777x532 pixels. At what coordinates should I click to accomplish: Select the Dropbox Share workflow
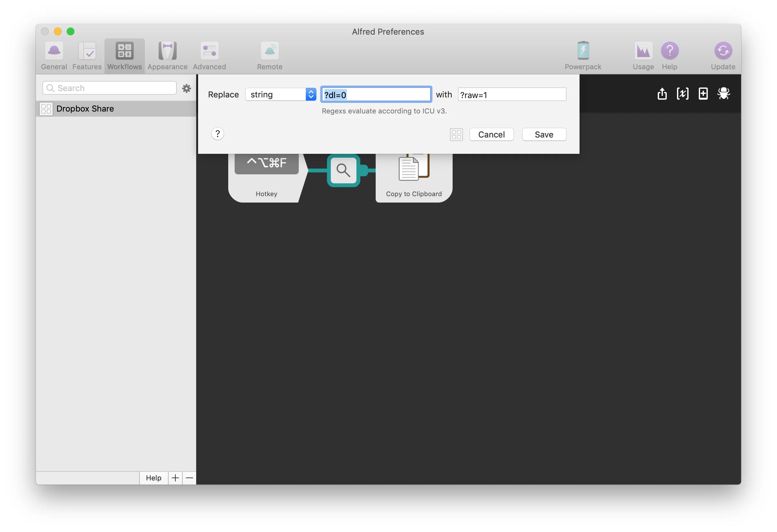pos(116,109)
